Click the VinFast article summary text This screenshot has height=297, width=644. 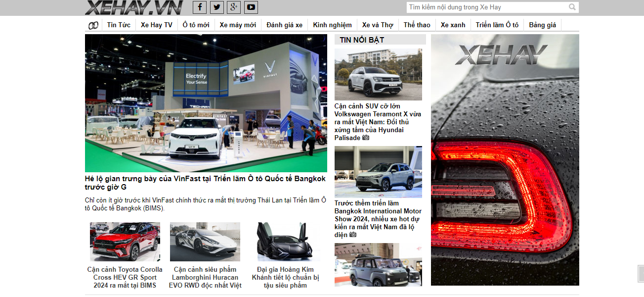(x=206, y=204)
